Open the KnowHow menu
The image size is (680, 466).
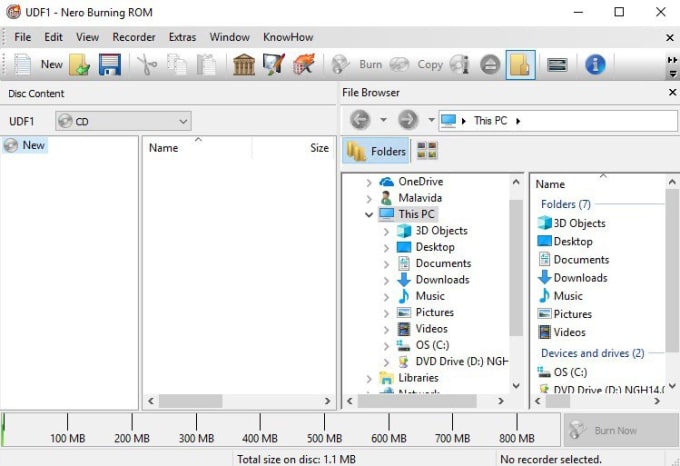288,37
